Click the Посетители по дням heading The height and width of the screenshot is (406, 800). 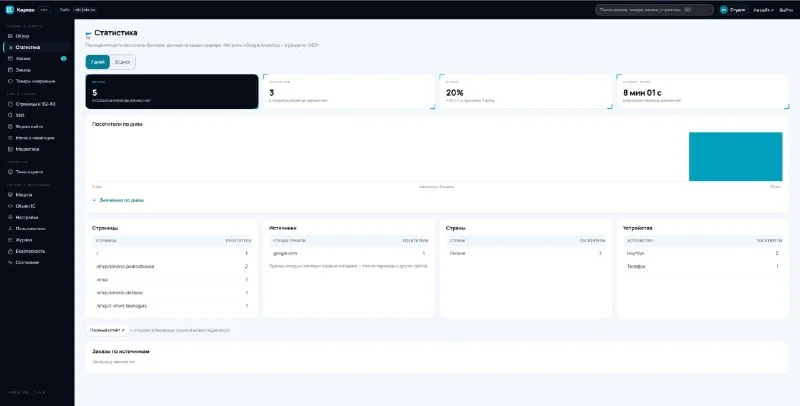[117, 124]
